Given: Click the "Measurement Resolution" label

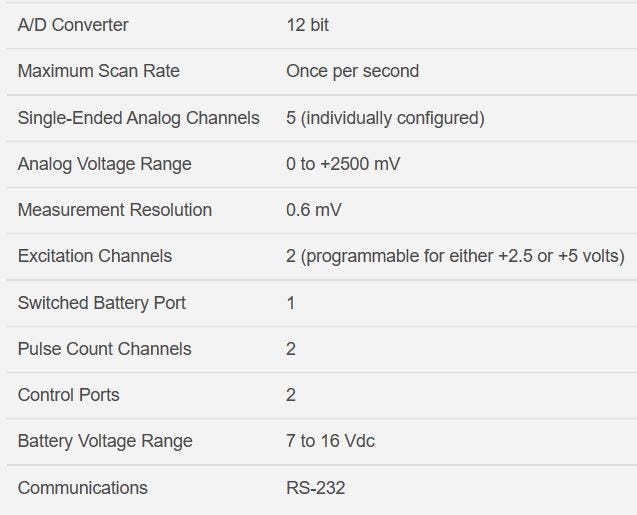Looking at the screenshot, I should click(115, 210).
